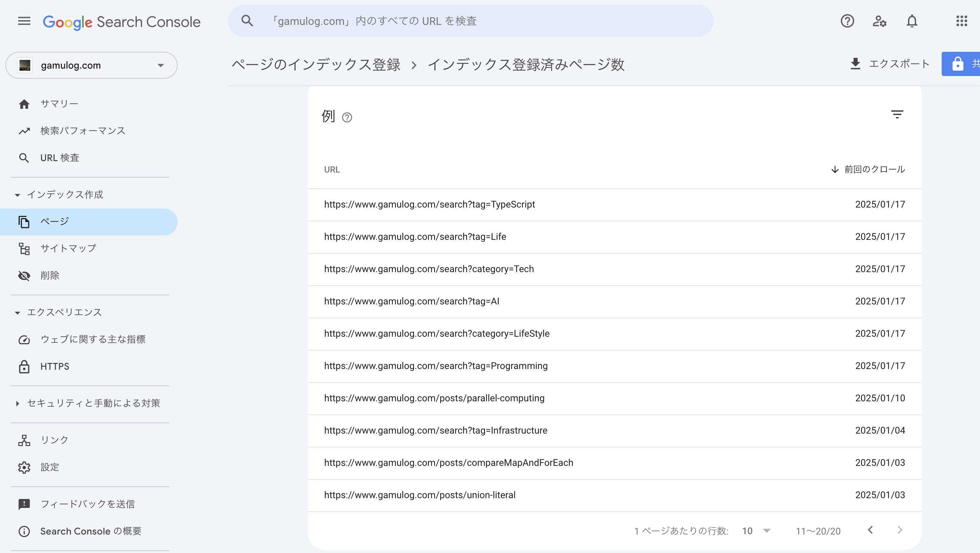Click the feedback speech bubble icon
This screenshot has width=980, height=553.
pos(24,504)
